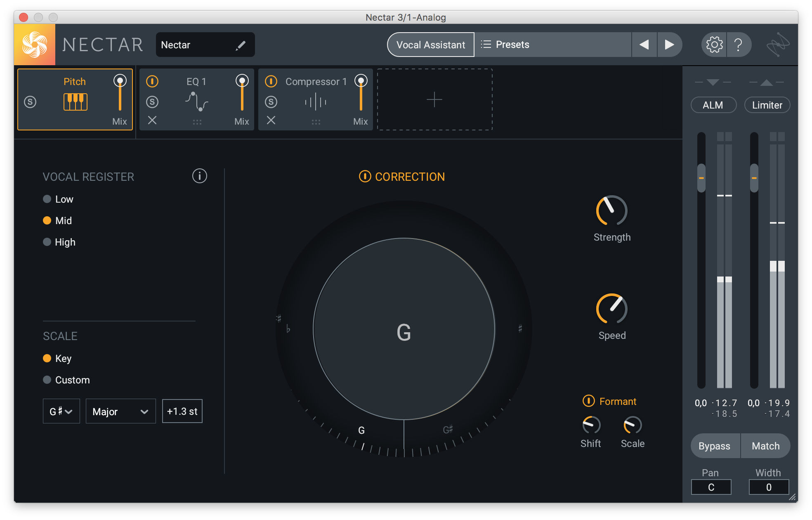Open Vocal Register info icon

click(x=199, y=176)
